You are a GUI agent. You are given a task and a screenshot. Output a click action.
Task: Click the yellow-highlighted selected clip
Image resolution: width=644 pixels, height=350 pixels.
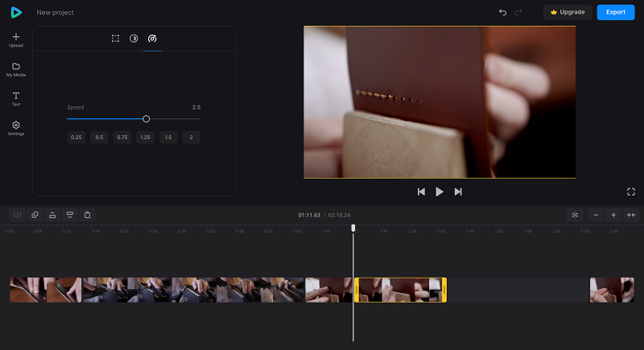click(400, 290)
